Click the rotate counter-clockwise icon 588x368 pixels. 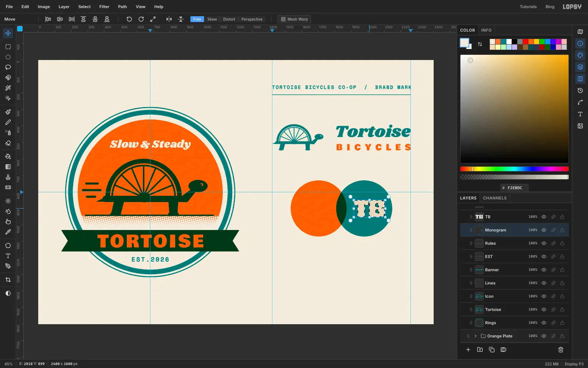tap(129, 19)
